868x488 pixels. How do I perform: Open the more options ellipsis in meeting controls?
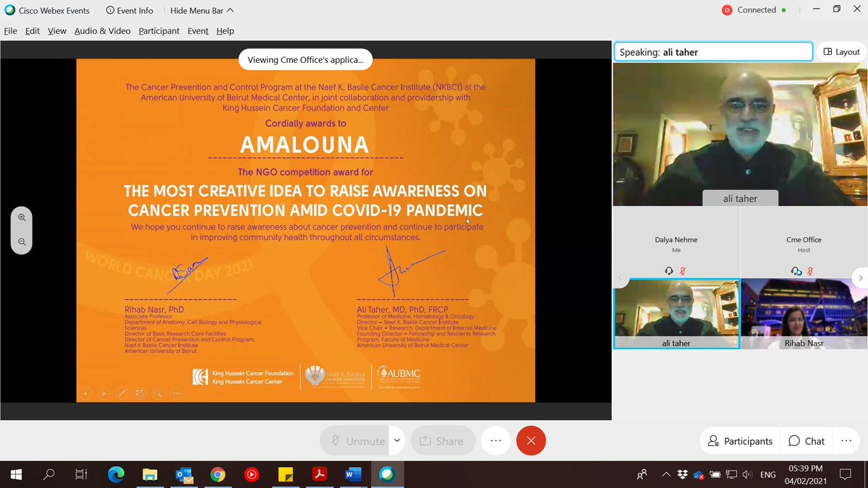point(495,440)
